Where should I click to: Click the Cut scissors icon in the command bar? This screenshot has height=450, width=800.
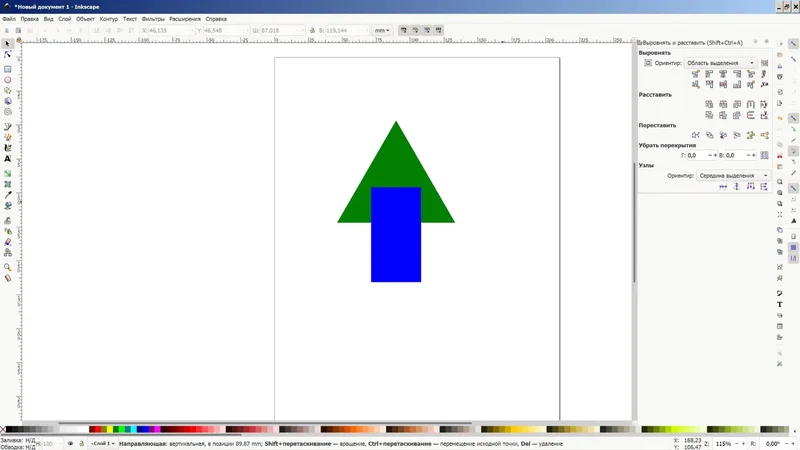point(780,156)
